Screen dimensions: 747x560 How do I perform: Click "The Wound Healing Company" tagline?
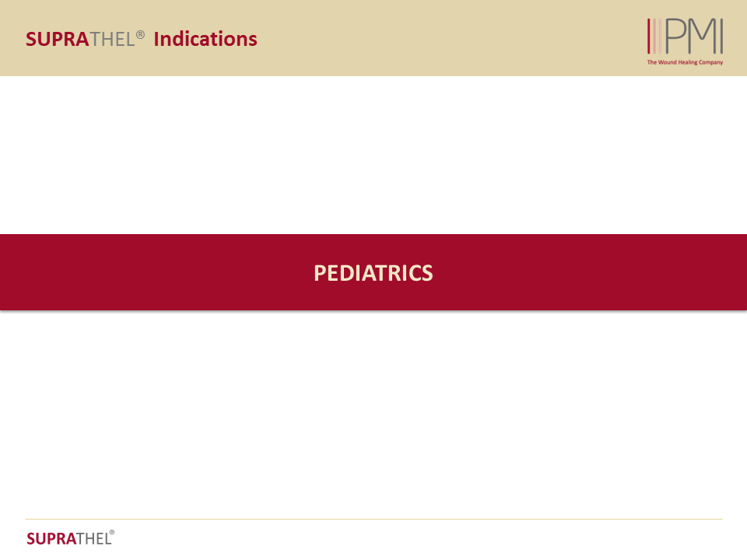(x=685, y=62)
